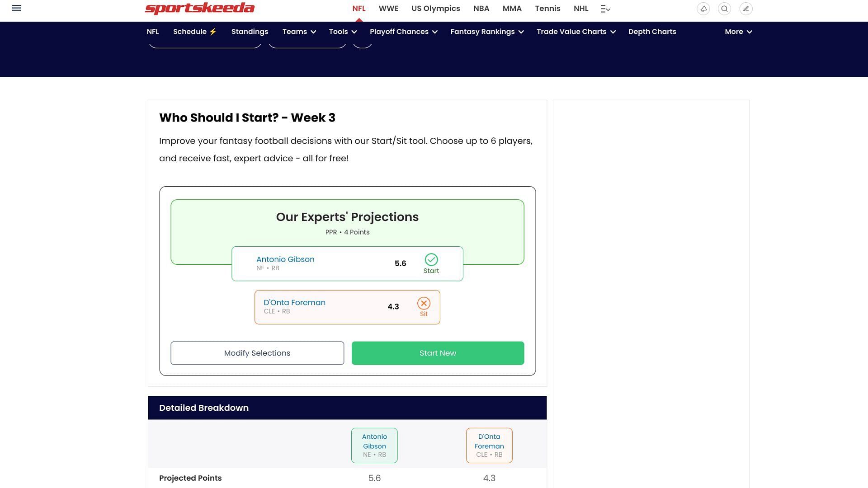Click the Modify Selections button

pyautogui.click(x=257, y=353)
